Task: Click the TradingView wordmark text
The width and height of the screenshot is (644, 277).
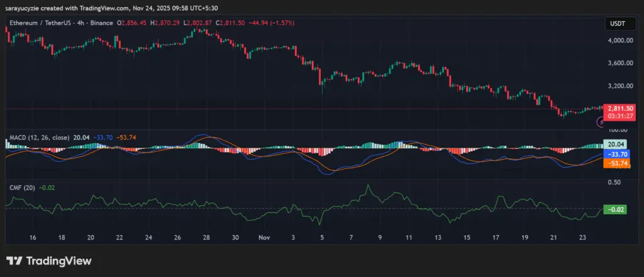Action: tap(58, 261)
